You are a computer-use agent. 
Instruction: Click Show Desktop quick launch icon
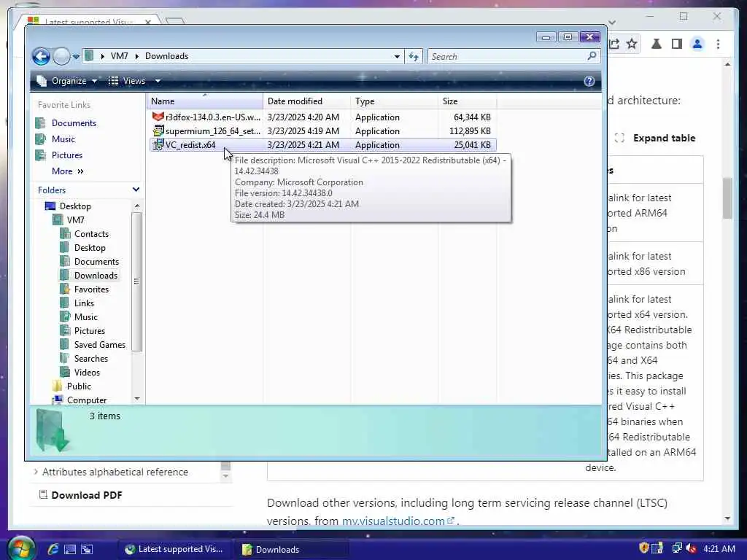coord(70,549)
